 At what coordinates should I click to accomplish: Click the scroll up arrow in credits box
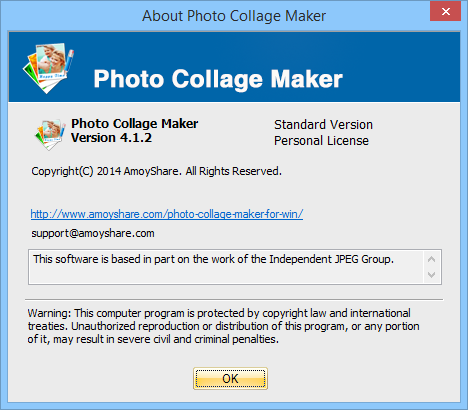tap(432, 259)
